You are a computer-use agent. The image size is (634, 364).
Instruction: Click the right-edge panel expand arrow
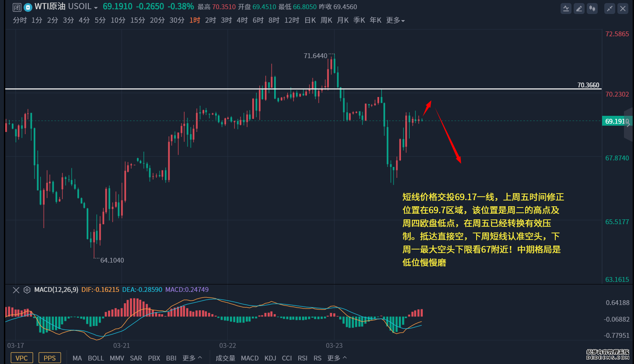coord(628,124)
